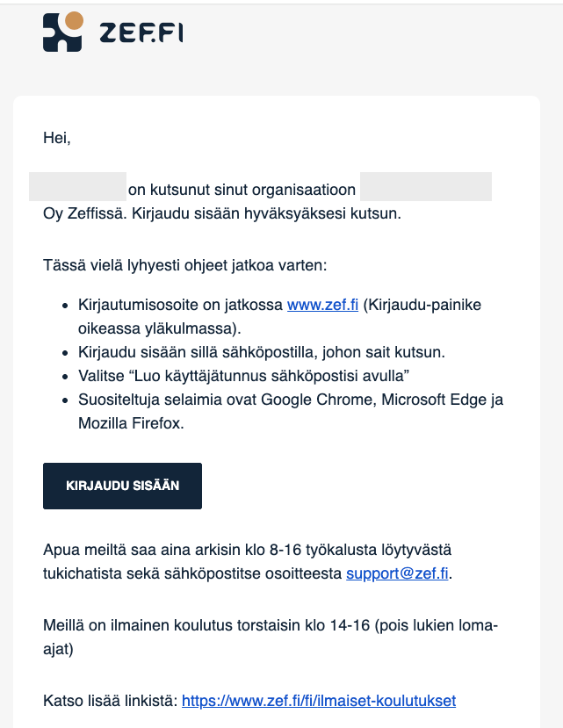Screen dimensions: 563x728
Task: Click the "Kirjaudu sisään hyväksyäksesi kutsun" sentence
Action: pyautogui.click(x=267, y=213)
